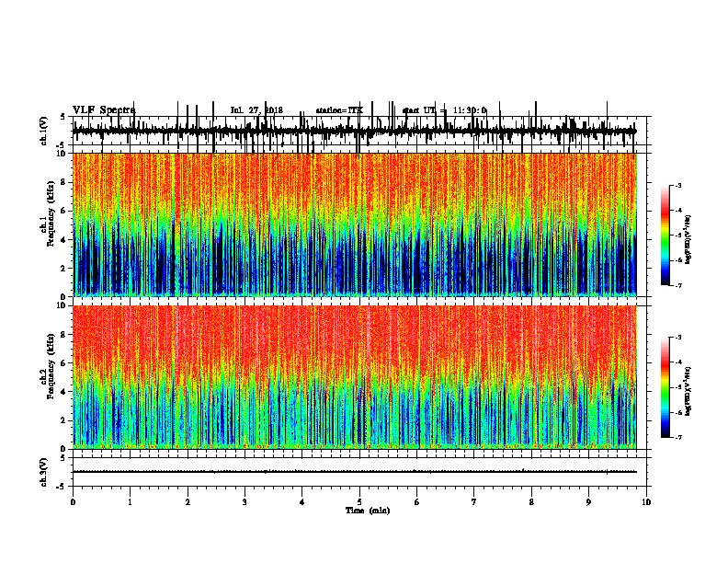Click the time axis tick label '10'

(x=646, y=501)
